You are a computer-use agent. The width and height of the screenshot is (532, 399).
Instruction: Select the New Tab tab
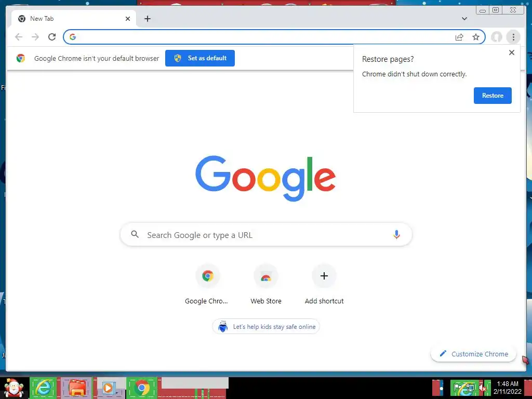pos(74,19)
